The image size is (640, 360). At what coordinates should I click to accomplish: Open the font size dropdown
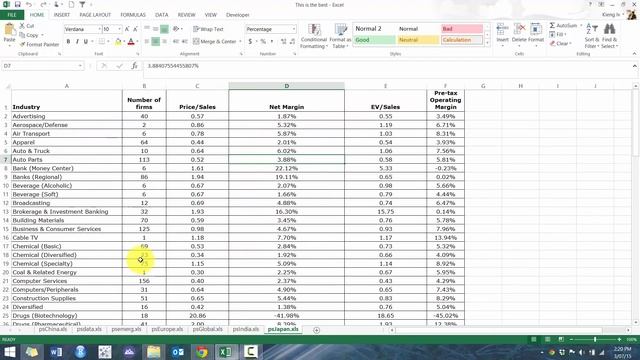pyautogui.click(x=119, y=29)
